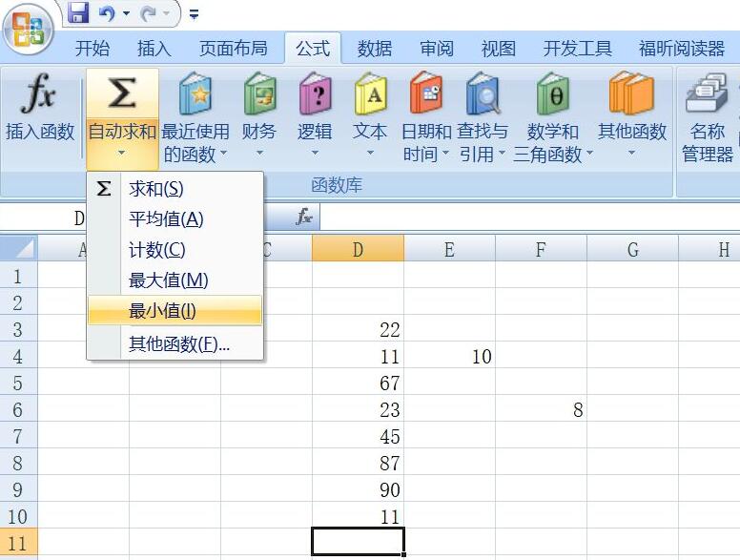Customize Quick Access Toolbar arrow
The height and width of the screenshot is (560, 740).
click(194, 14)
